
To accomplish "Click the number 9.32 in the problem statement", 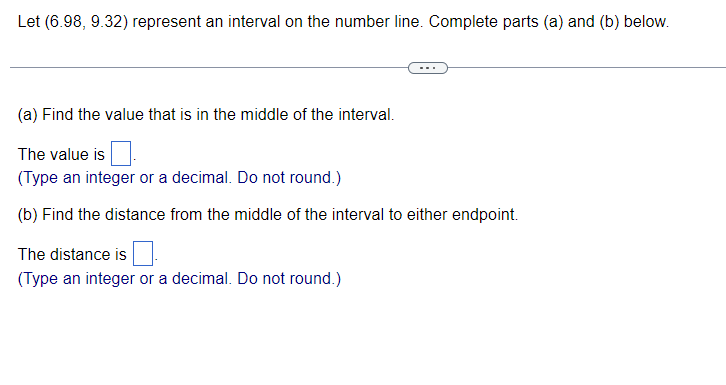I will pos(106,22).
